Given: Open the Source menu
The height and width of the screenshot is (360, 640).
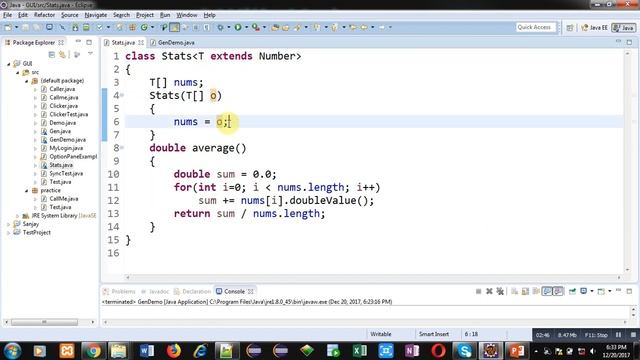Looking at the screenshot, I should pos(69,15).
